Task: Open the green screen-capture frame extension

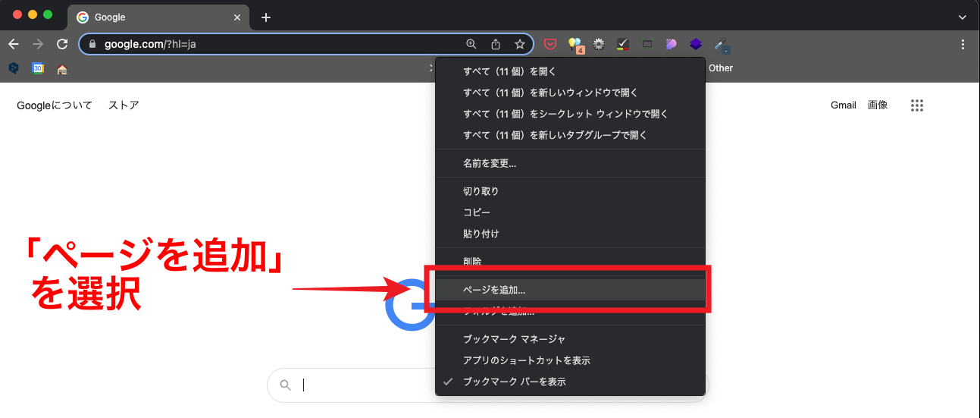Action: (647, 44)
